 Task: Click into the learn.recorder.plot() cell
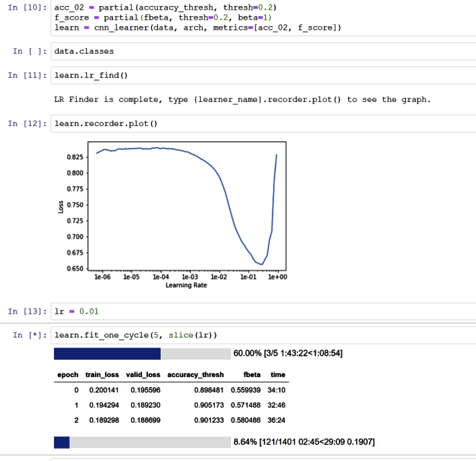point(234,124)
